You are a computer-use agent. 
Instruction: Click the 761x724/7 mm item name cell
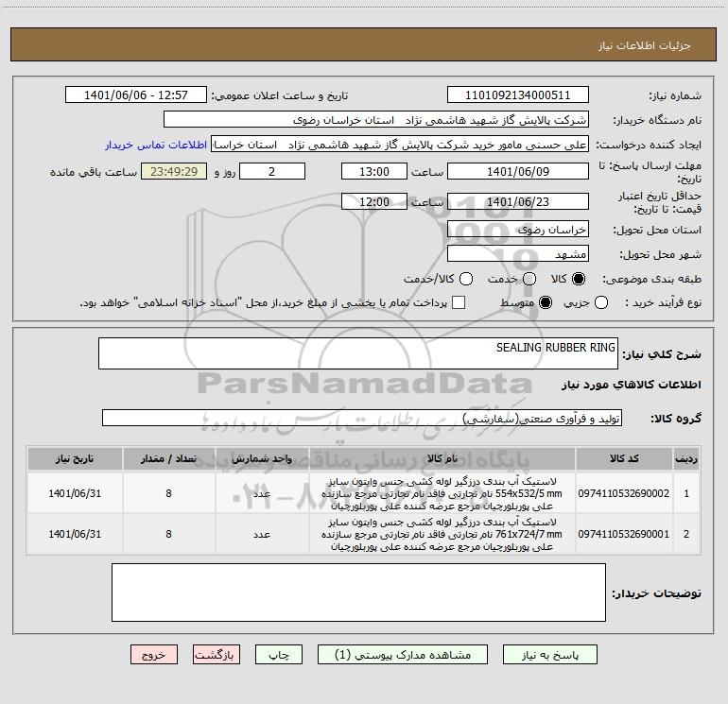442,534
